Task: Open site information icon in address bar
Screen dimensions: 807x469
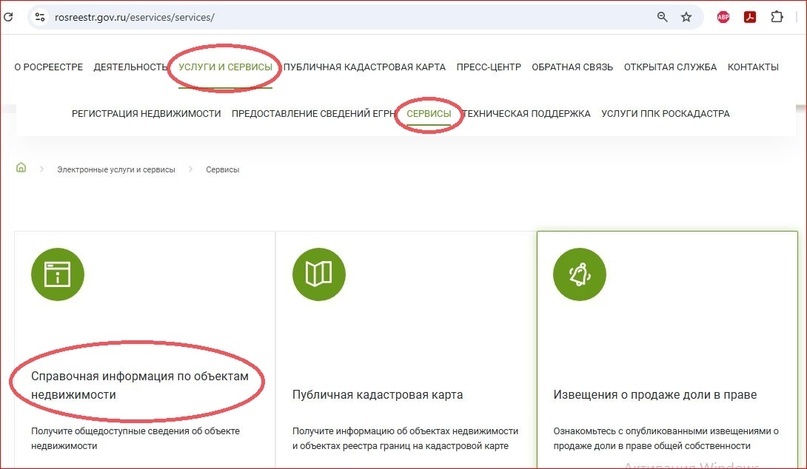Action: (x=40, y=17)
